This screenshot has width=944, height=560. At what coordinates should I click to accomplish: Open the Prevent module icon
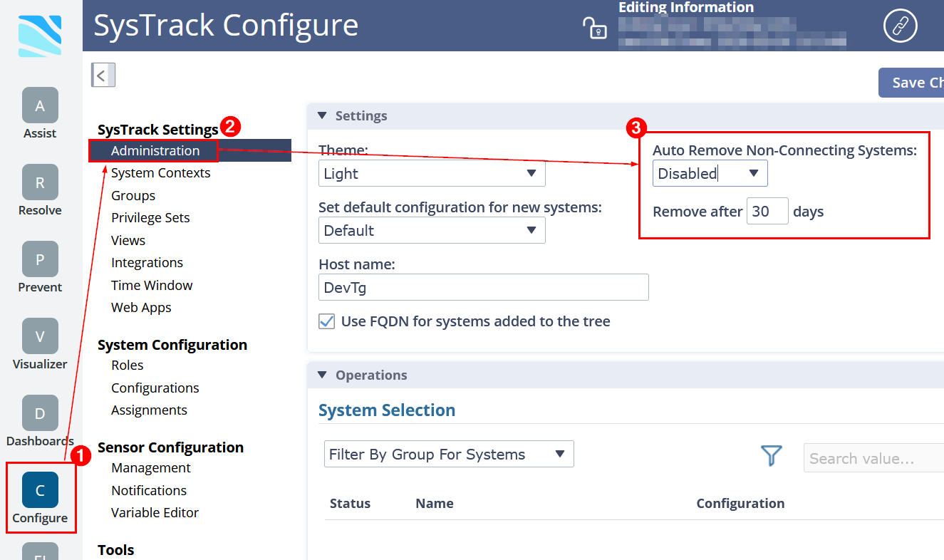coord(40,259)
